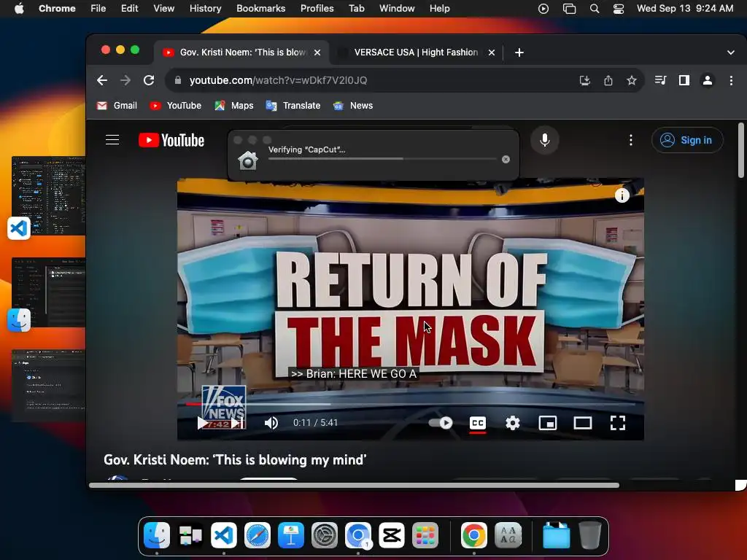Open Maps bookmark
Screen dimensions: 747x560
click(234, 106)
